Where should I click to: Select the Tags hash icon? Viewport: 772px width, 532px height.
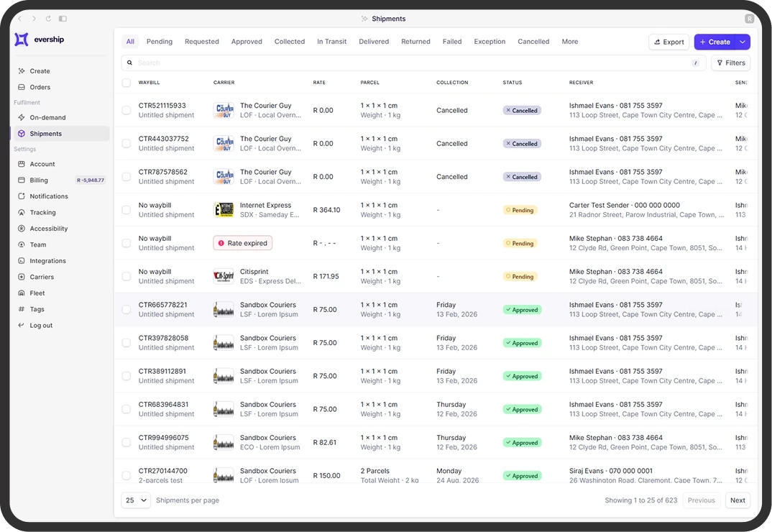[22, 309]
